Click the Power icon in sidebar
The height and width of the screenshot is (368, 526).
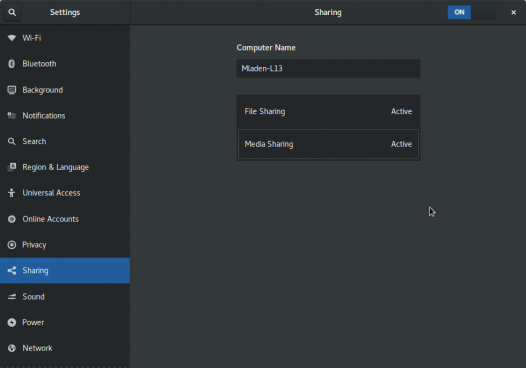click(12, 322)
